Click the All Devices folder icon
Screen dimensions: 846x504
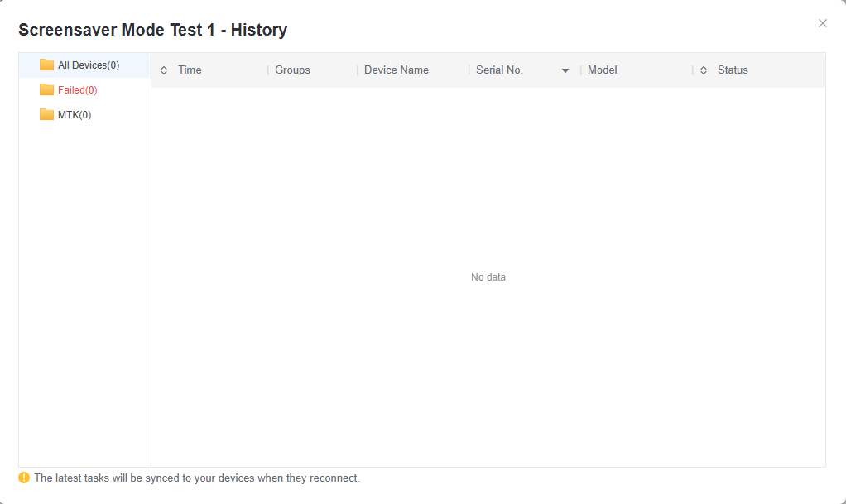coord(46,65)
